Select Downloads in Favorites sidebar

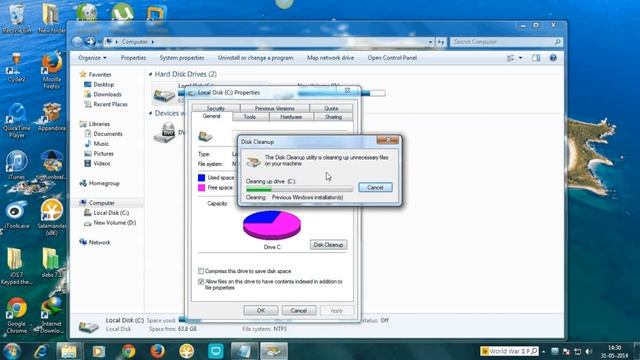[x=107, y=94]
